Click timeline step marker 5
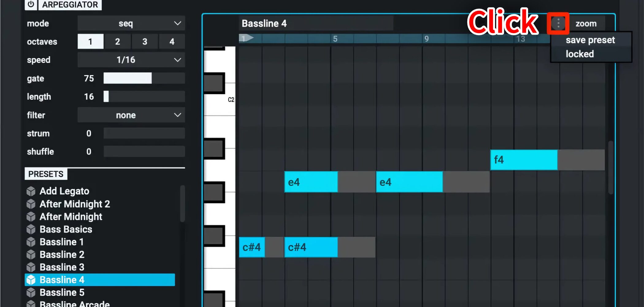The image size is (644, 307). (335, 39)
